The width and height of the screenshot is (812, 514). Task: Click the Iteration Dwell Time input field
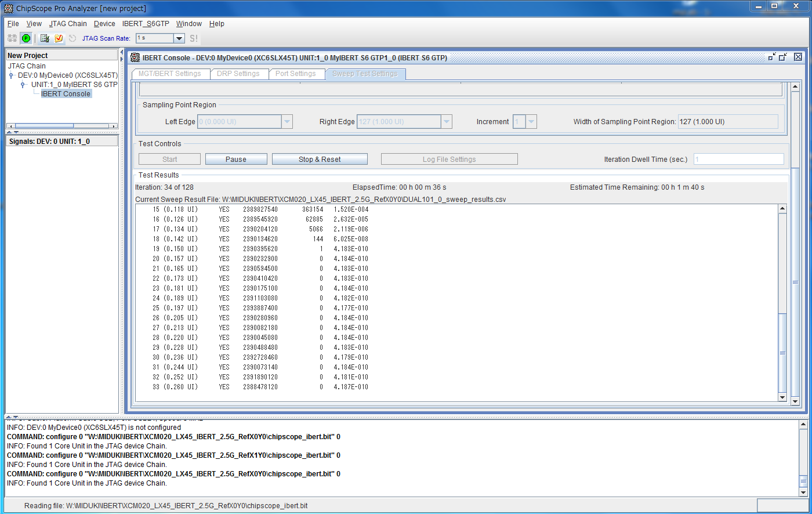[x=738, y=159]
